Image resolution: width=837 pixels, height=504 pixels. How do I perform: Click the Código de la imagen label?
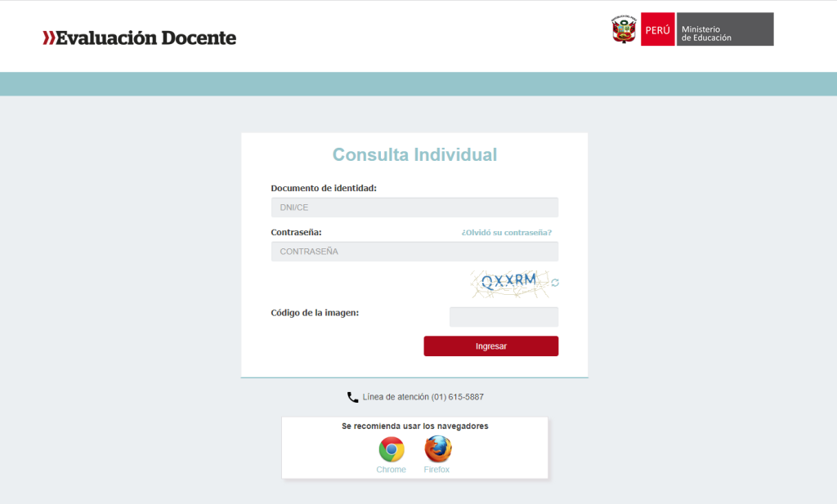315,313
